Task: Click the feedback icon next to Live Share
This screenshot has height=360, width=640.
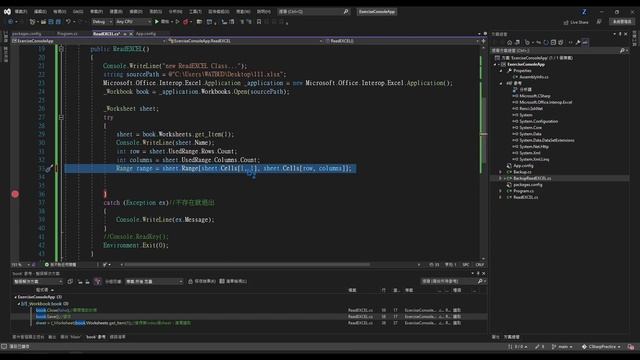Action: pos(599,22)
